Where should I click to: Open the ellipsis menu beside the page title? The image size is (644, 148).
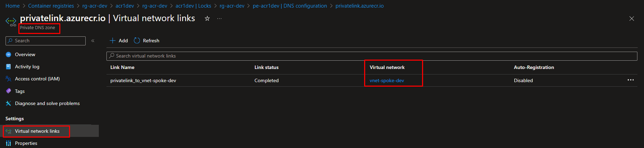(219, 18)
